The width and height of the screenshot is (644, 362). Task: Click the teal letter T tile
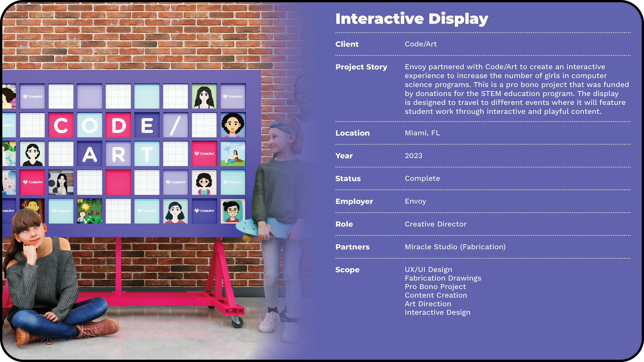tap(147, 154)
